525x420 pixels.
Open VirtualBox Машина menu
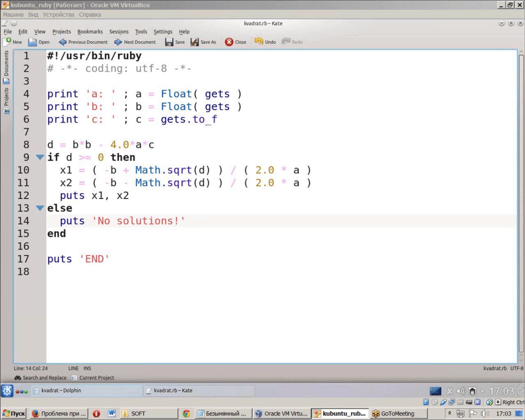point(13,14)
